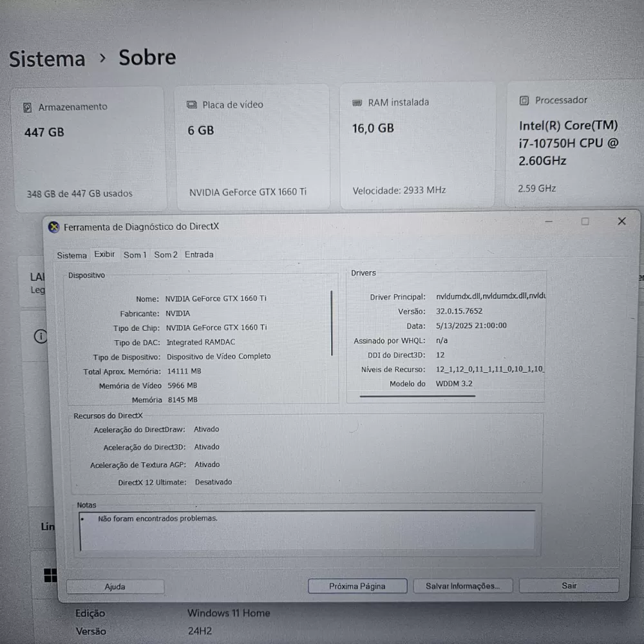Screen dimensions: 644x644
Task: Click the driver date 5/13/2025 21:00:00
Action: point(471,326)
